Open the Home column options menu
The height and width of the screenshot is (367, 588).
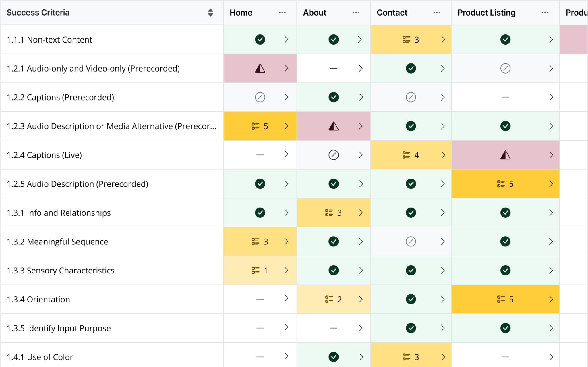point(282,13)
